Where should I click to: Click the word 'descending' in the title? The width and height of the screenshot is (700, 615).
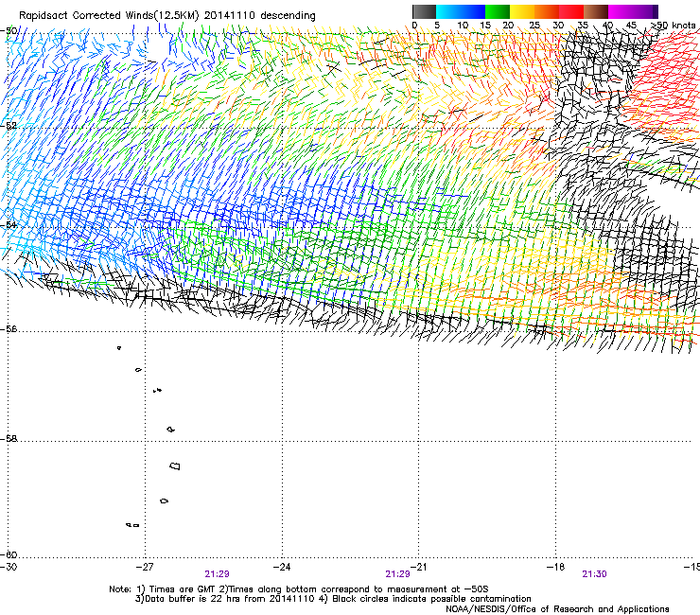coord(288,16)
